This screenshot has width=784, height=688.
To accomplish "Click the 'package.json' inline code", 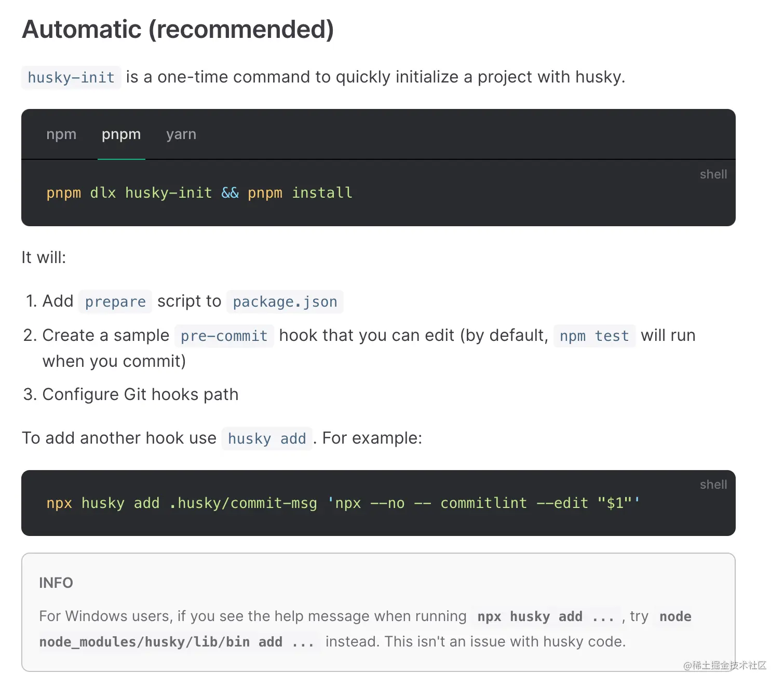I will 285,301.
